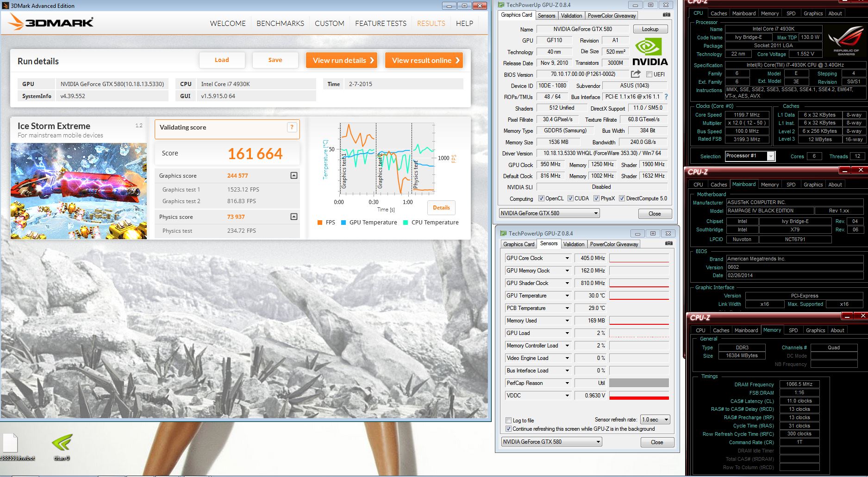Click the Validating score help question mark
The height and width of the screenshot is (477, 868).
292,127
